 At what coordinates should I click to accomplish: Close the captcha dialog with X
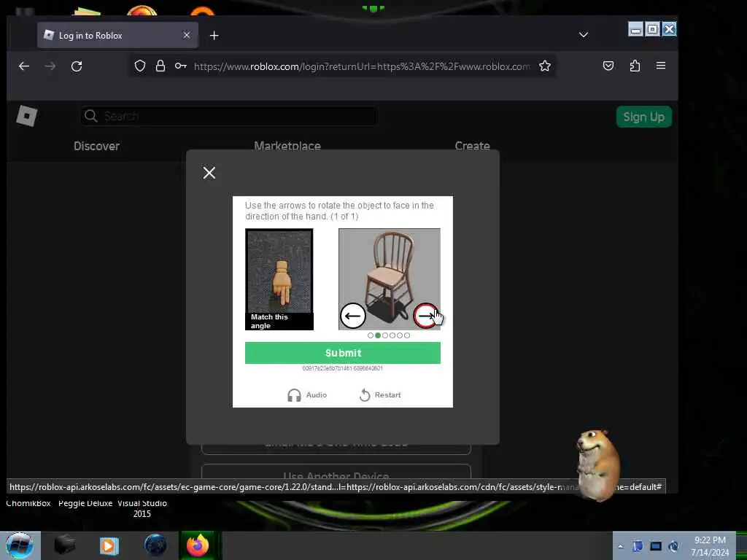click(x=209, y=173)
